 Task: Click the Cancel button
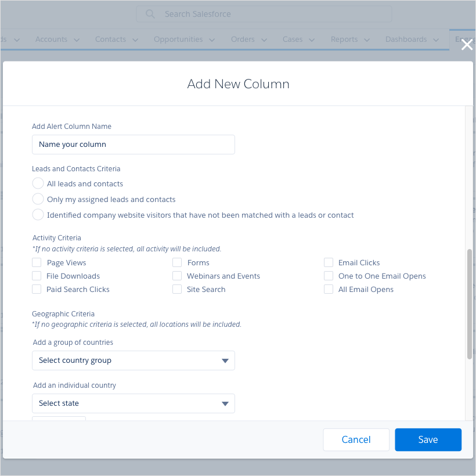tap(356, 439)
